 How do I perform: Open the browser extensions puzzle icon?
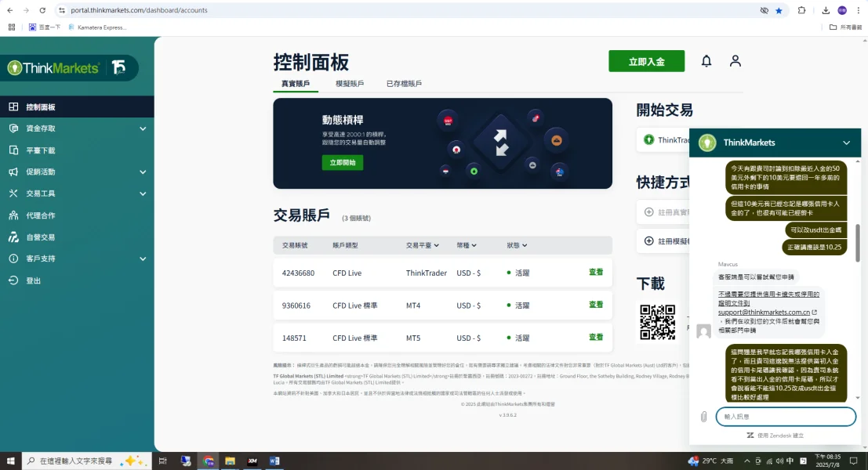[x=801, y=10]
